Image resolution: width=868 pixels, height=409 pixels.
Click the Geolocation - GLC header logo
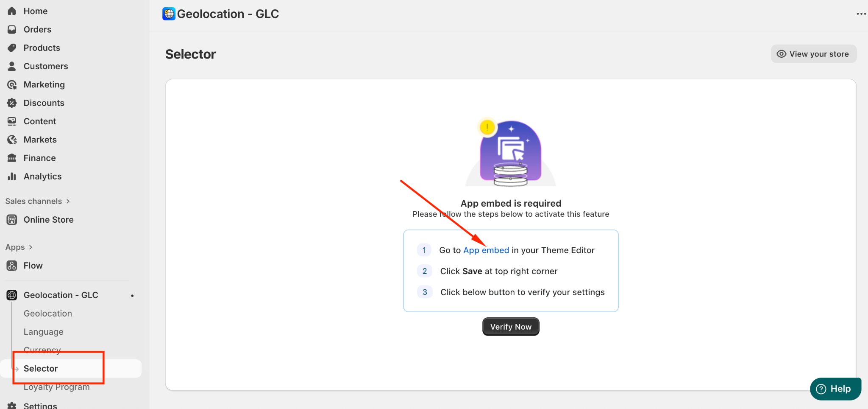point(169,14)
